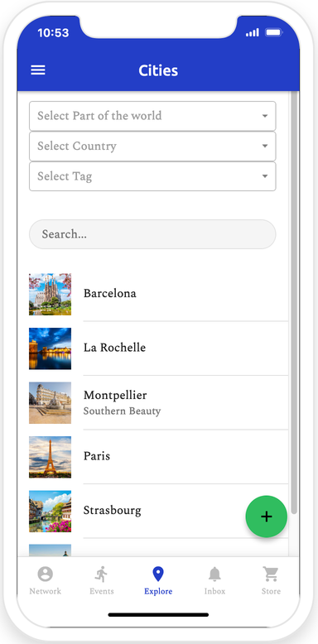Expand the Select Country dropdown

pos(152,147)
